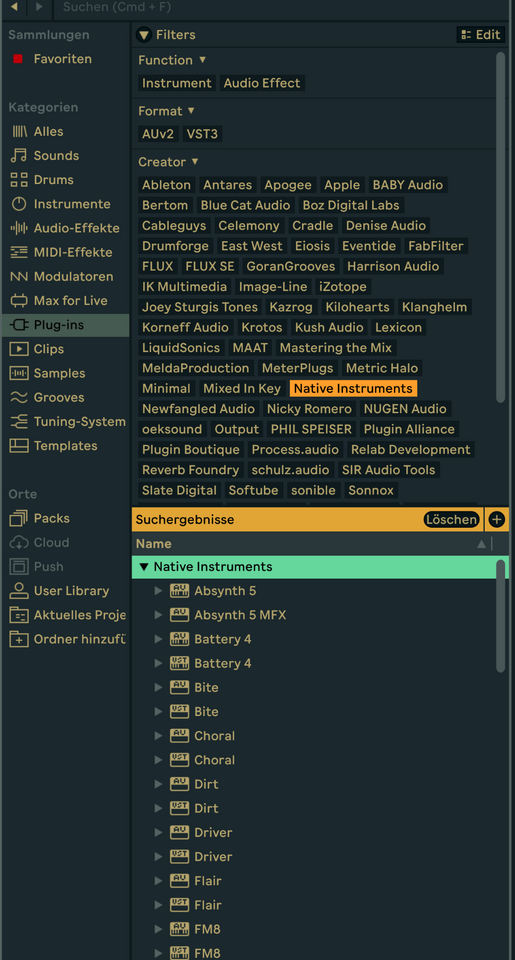The image size is (515, 960).
Task: Click the MIDI-Effekte icon
Action: tap(19, 252)
